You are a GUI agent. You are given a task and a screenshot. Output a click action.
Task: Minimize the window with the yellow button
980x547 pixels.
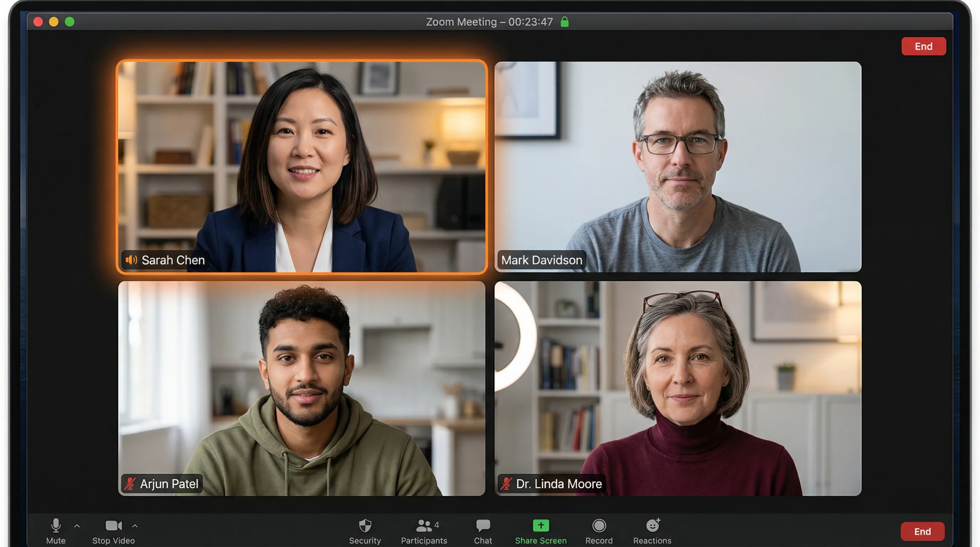click(54, 22)
